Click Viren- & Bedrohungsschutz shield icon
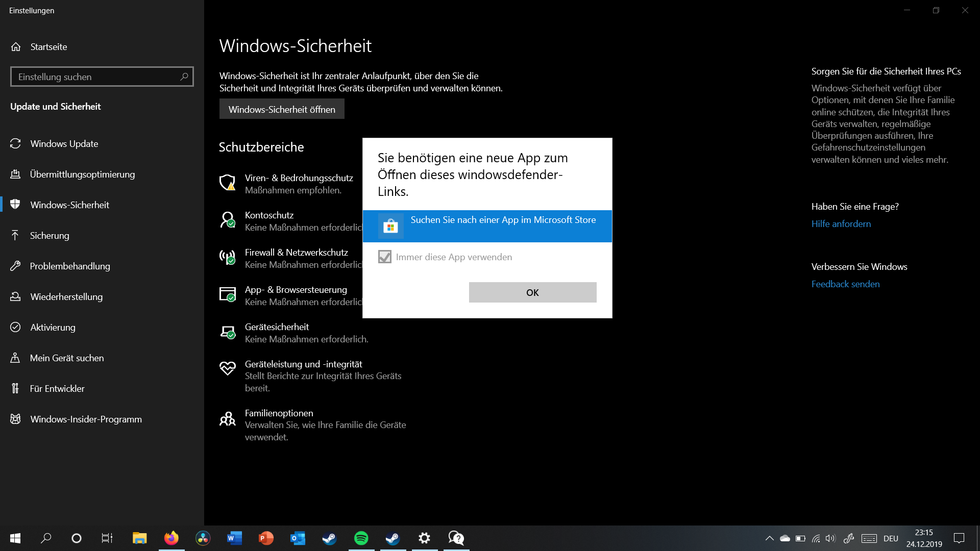Screen dimensions: 980x551 coord(228,182)
